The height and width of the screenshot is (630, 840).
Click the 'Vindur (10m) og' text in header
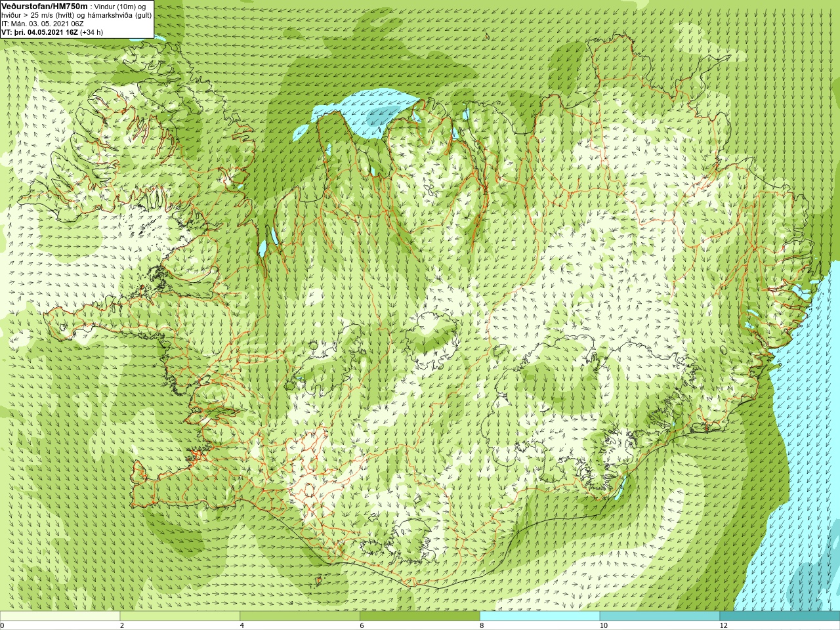120,7
